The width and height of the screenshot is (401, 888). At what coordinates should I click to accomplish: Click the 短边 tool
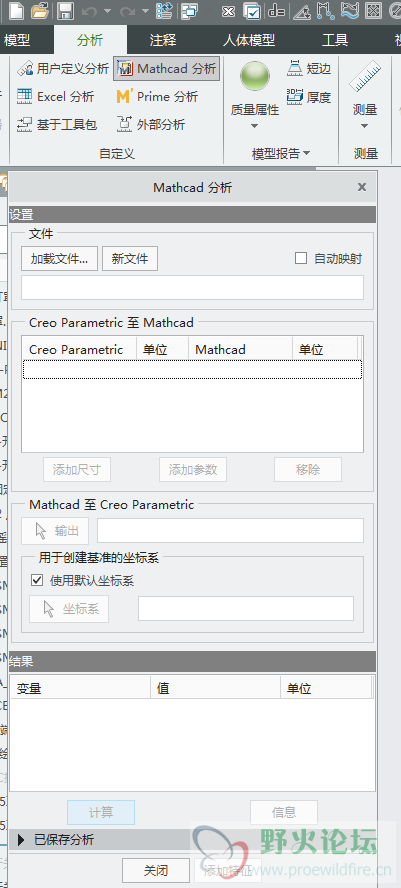(309, 69)
